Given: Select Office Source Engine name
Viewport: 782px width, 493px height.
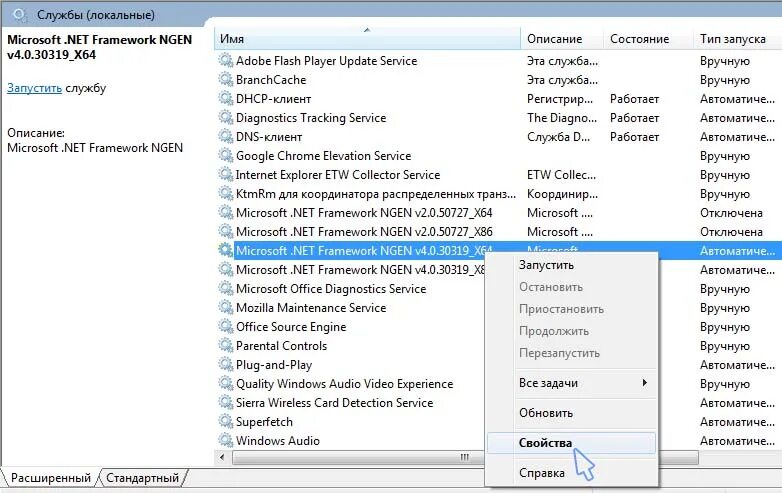Looking at the screenshot, I should point(291,327).
